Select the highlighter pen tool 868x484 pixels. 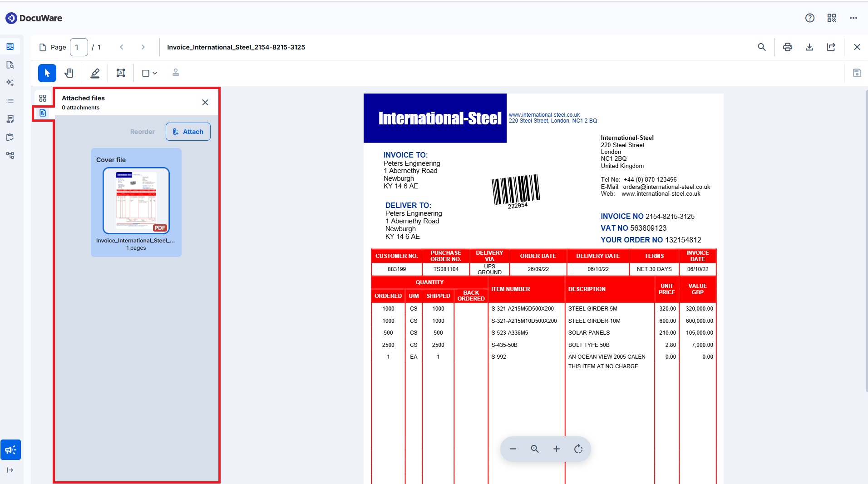point(95,73)
